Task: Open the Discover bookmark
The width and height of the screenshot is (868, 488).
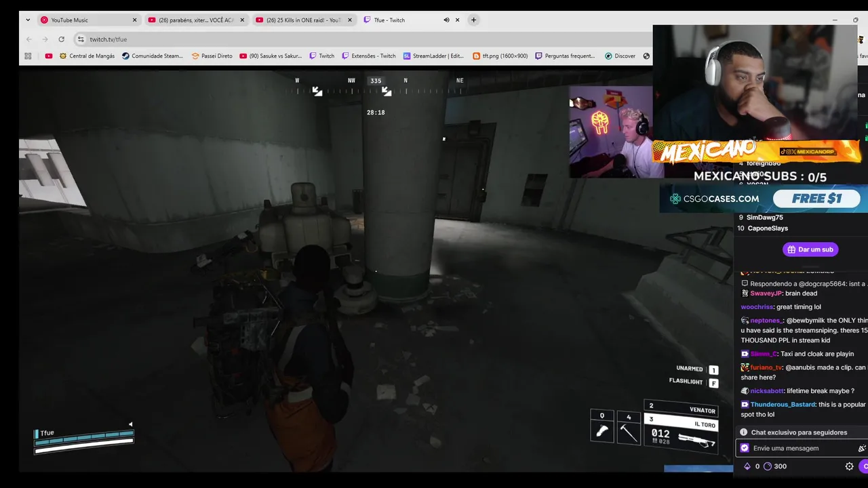Action: pyautogui.click(x=620, y=56)
